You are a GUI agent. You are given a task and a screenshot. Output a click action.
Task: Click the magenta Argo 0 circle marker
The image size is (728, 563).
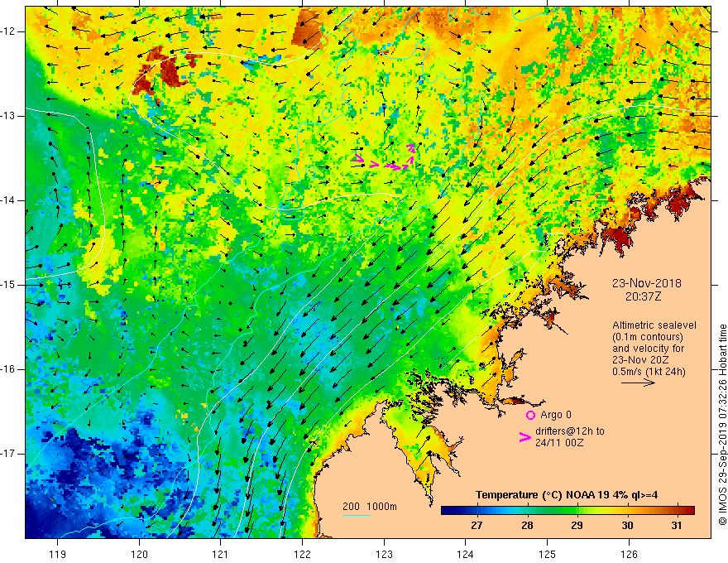tap(530, 416)
